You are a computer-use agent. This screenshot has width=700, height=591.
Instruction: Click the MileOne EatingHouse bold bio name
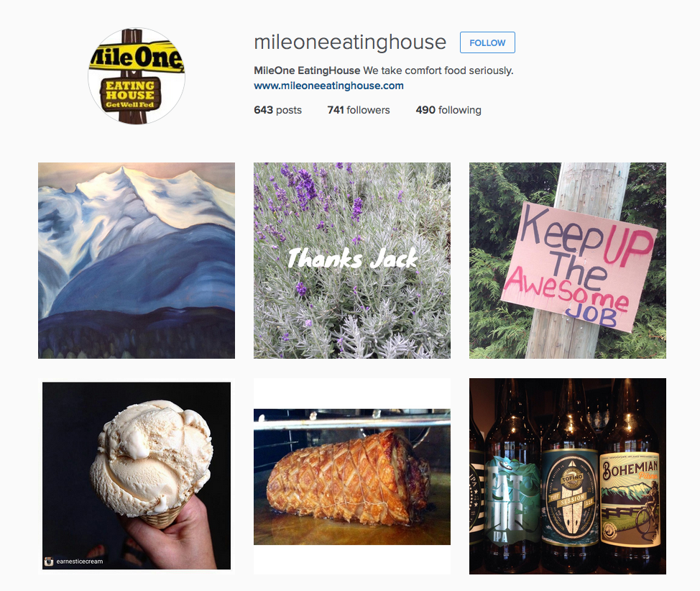[307, 70]
